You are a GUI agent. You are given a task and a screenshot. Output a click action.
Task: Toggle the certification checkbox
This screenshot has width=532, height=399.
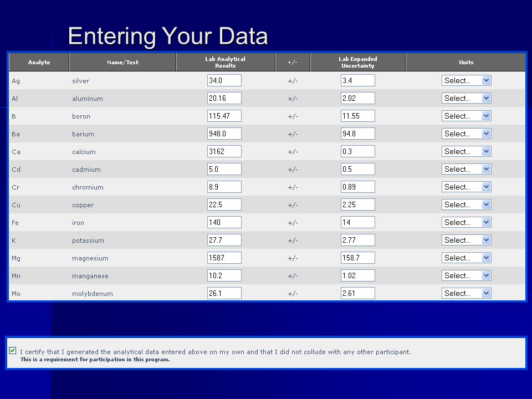[x=13, y=350]
